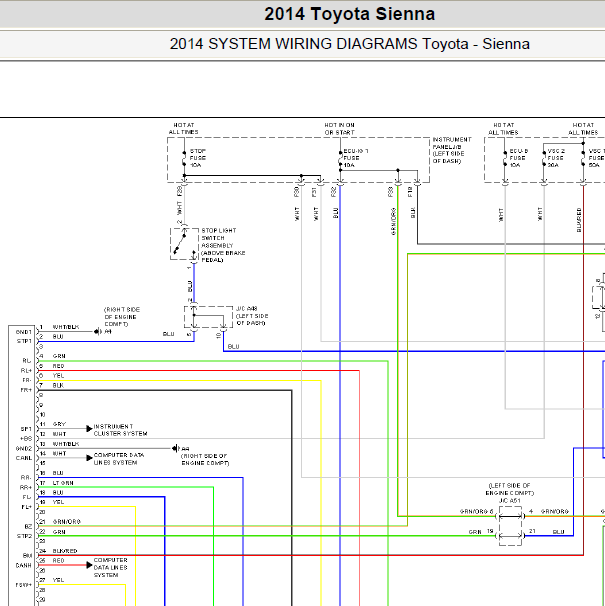The width and height of the screenshot is (605, 606).
Task: Click the 'GND1' terminal label
Action: [24, 332]
